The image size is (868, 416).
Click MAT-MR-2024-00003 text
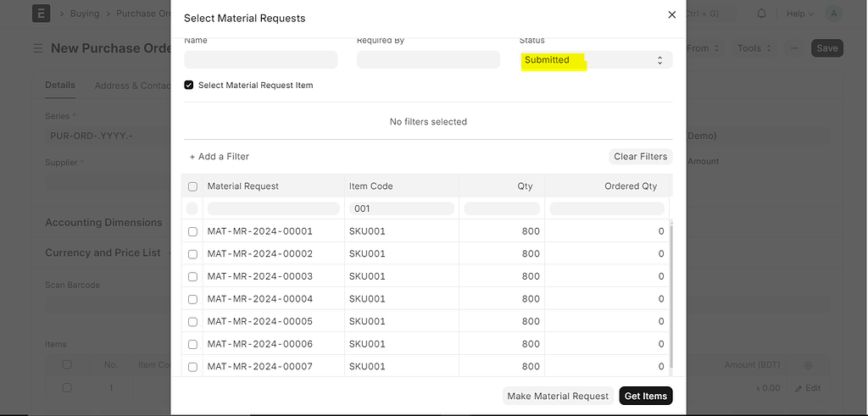click(259, 276)
